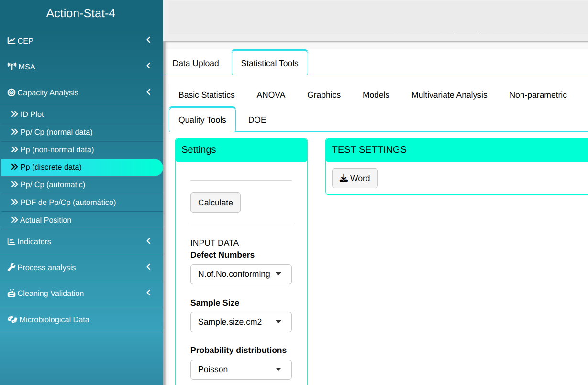Open Pp/ Cp (normal data) item
Image resolution: width=588 pixels, height=385 pixels.
(x=56, y=132)
